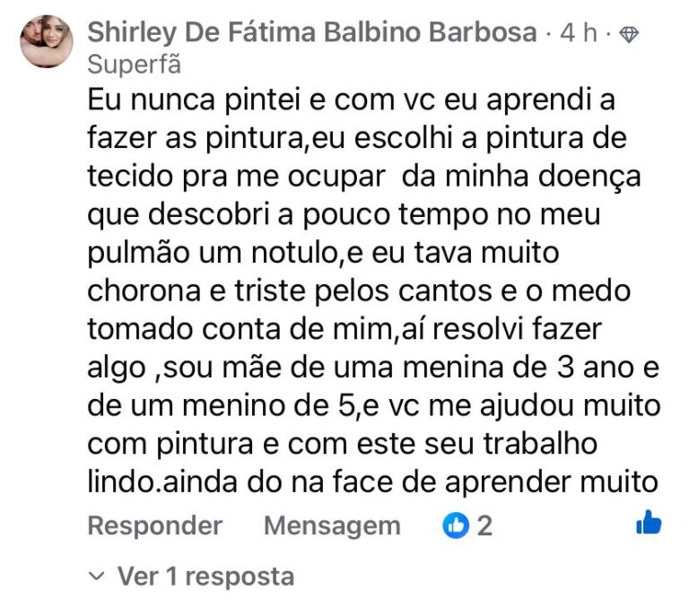Expand replies with the chevron arrow

point(97,575)
